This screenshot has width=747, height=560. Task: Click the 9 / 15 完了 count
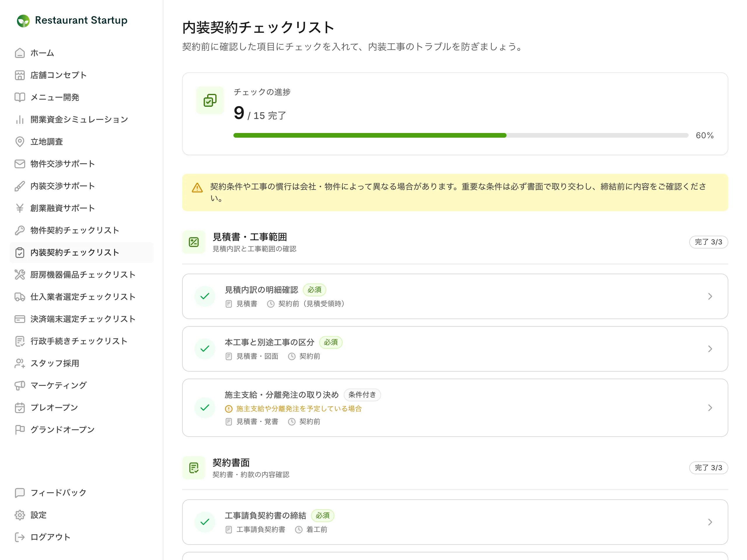coord(260,113)
